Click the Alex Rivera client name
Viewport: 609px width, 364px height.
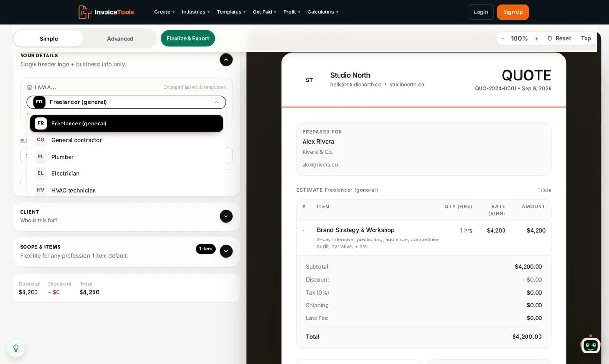(318, 141)
